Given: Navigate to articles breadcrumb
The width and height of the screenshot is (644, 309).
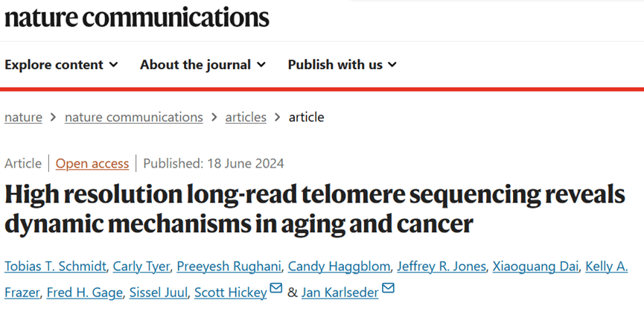Looking at the screenshot, I should coord(246,117).
